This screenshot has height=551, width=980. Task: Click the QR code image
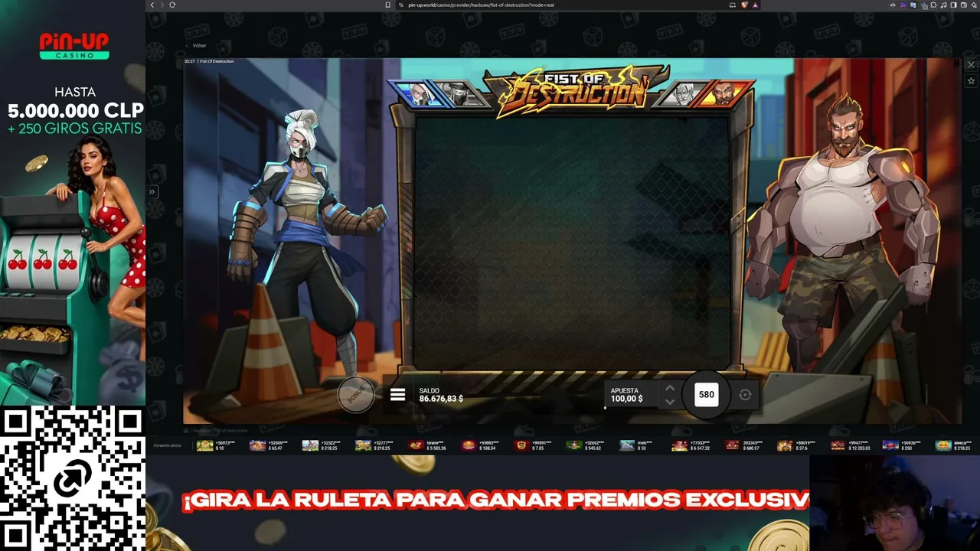tap(73, 478)
